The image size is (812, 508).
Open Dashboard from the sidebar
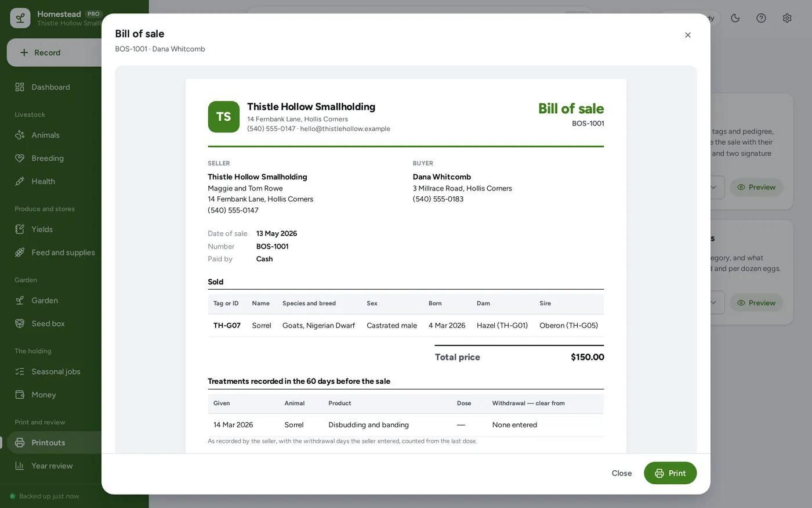[51, 87]
